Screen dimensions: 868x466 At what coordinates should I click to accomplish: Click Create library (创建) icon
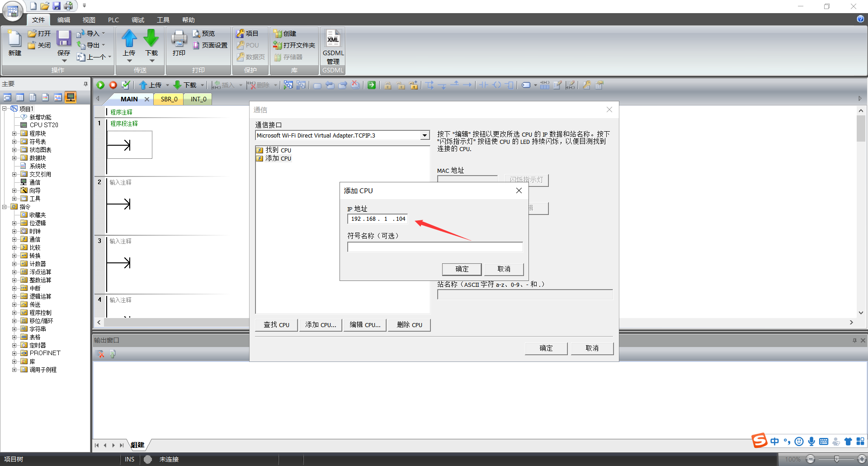[285, 33]
